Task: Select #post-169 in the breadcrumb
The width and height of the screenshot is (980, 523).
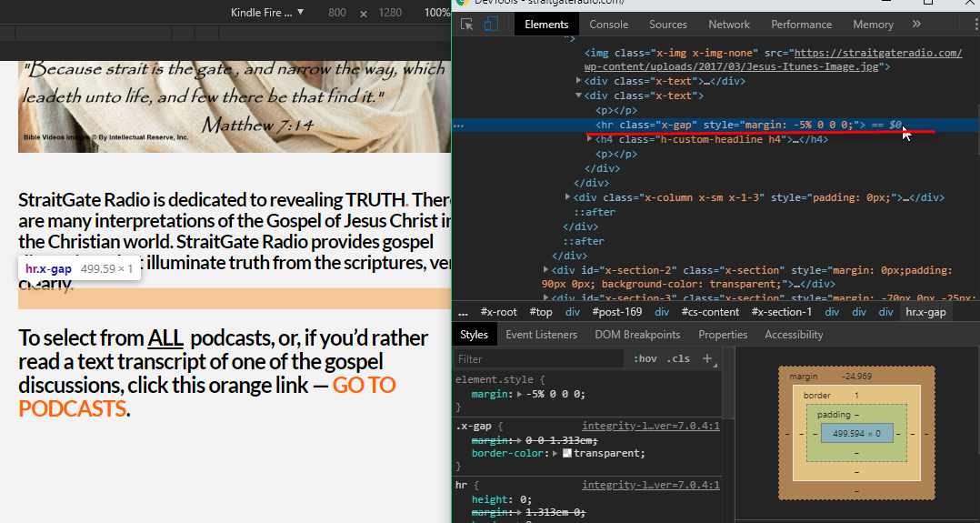Action: pyautogui.click(x=617, y=312)
